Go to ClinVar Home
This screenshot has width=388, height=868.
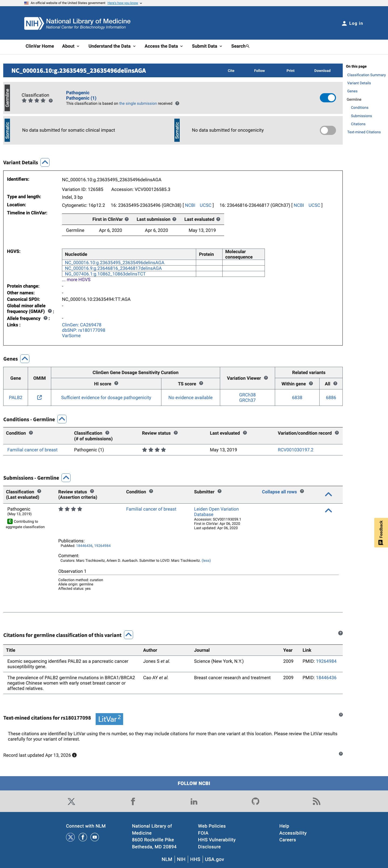pyautogui.click(x=40, y=46)
